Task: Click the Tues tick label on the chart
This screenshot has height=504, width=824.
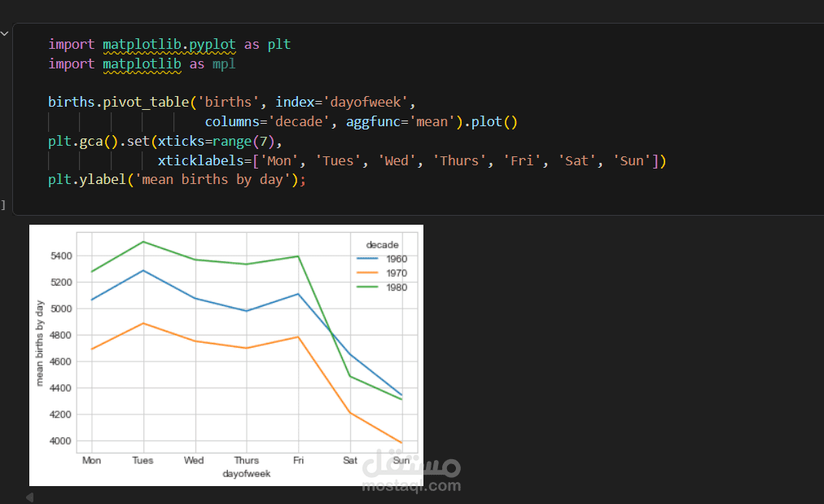Action: tap(142, 460)
